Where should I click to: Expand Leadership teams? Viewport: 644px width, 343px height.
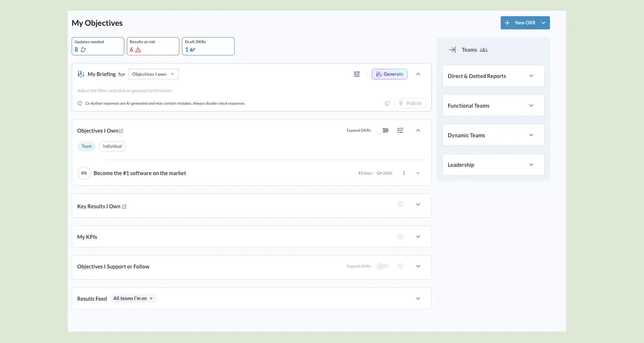(531, 165)
